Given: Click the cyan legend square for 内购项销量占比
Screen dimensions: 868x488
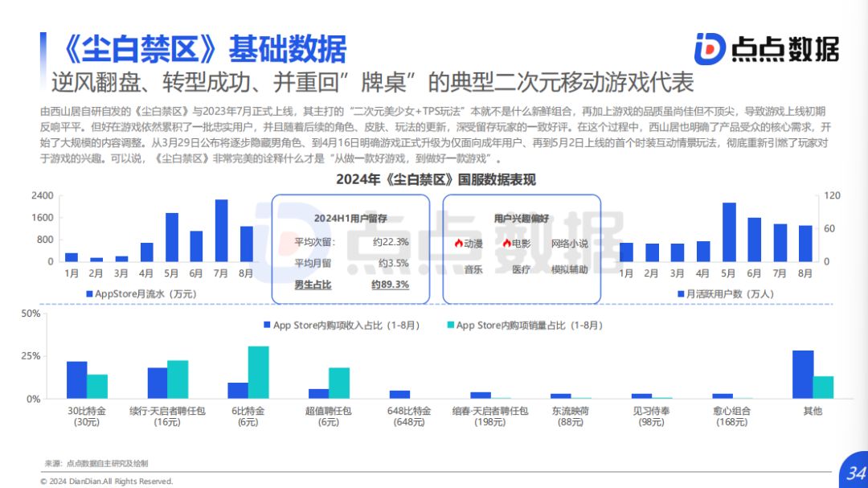Looking at the screenshot, I should 451,325.
